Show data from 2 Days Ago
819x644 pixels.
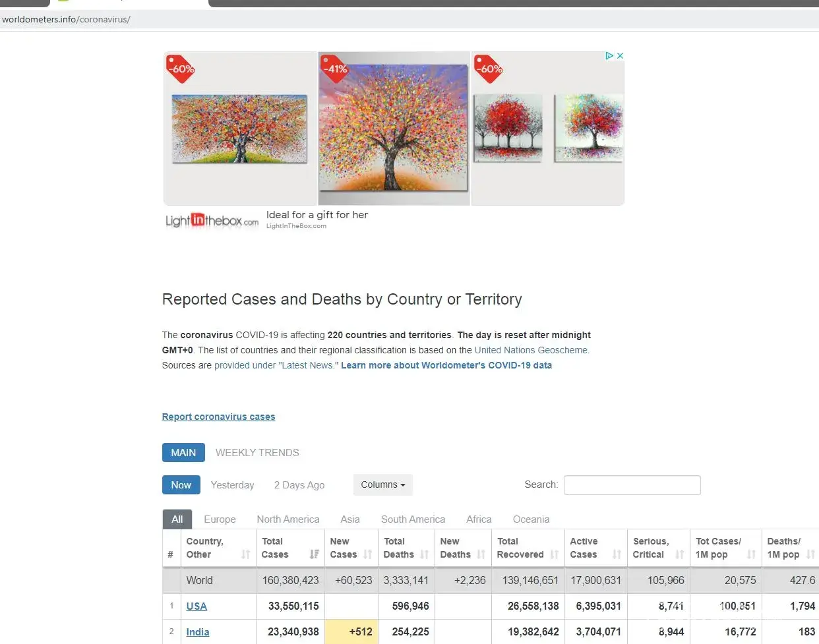click(299, 485)
